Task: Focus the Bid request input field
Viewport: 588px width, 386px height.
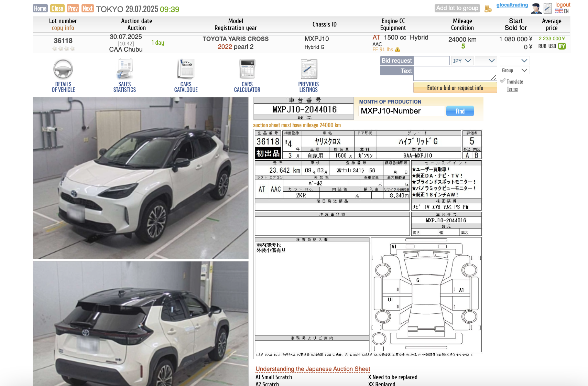Action: (432, 61)
